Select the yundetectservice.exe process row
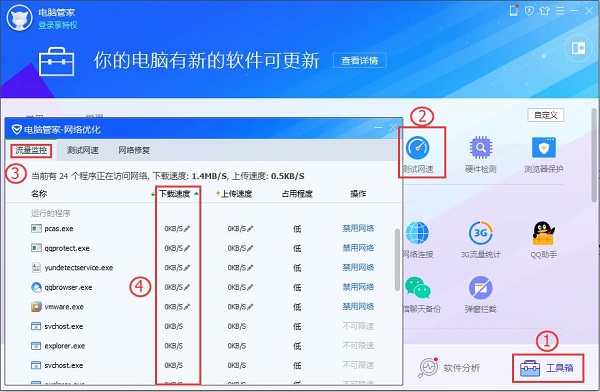The height and width of the screenshot is (392, 600). [x=200, y=268]
